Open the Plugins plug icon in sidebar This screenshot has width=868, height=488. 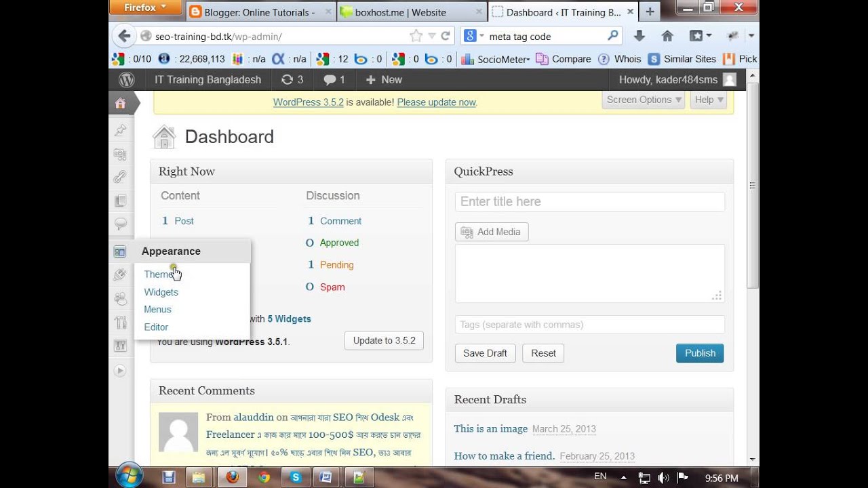click(120, 275)
